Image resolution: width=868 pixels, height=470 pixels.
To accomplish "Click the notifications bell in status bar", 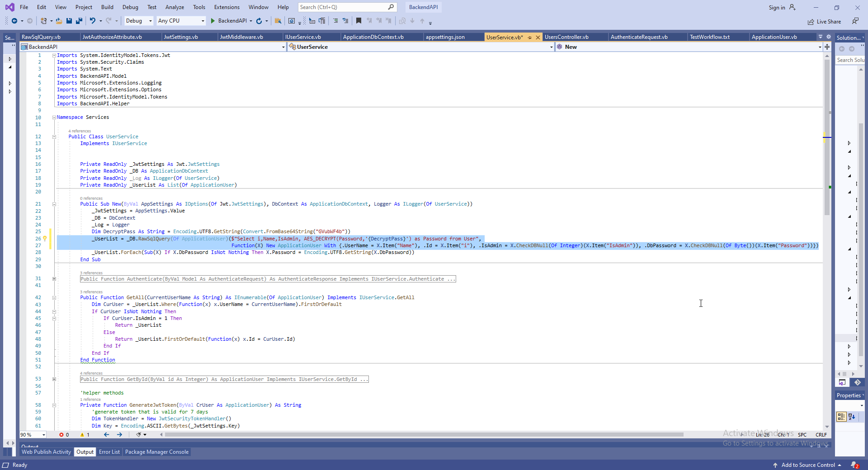I will pos(855,465).
